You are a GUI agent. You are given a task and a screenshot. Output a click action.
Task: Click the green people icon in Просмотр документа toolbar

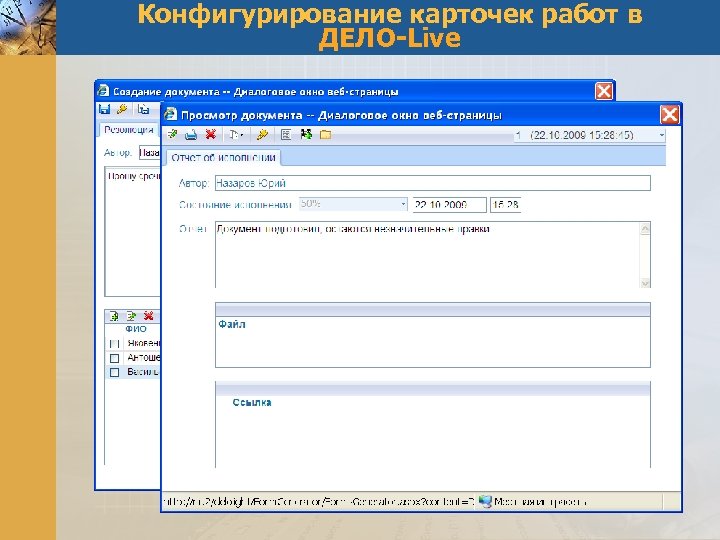point(306,134)
